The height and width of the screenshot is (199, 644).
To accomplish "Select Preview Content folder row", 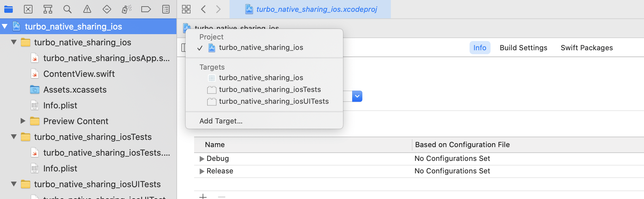I will pyautogui.click(x=88, y=121).
